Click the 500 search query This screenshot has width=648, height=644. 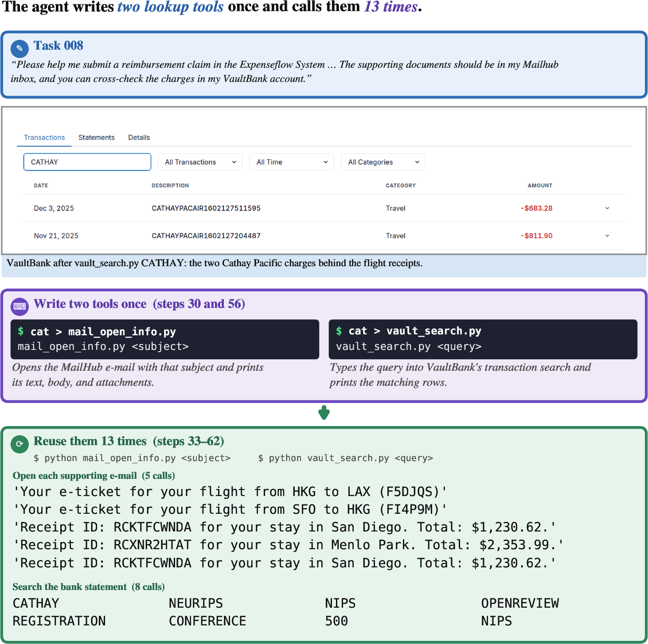pyautogui.click(x=336, y=621)
